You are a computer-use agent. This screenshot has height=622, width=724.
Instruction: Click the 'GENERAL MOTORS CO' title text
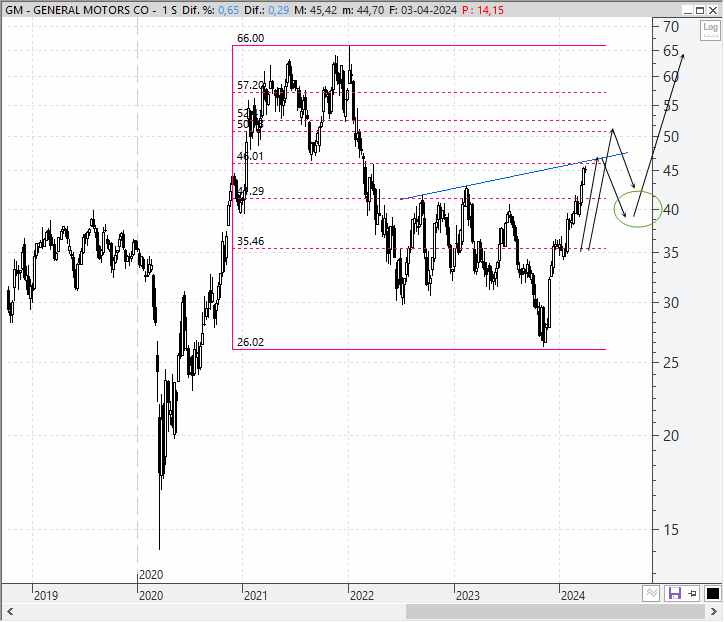tap(91, 10)
